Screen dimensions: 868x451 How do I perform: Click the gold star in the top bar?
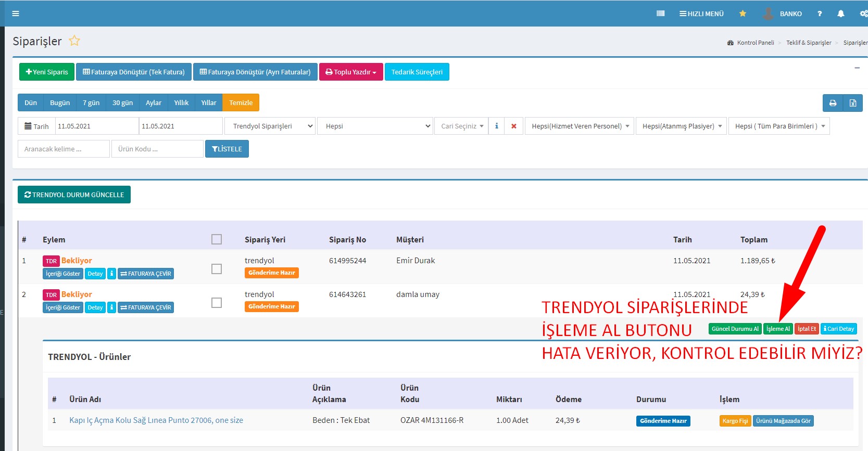(x=743, y=14)
